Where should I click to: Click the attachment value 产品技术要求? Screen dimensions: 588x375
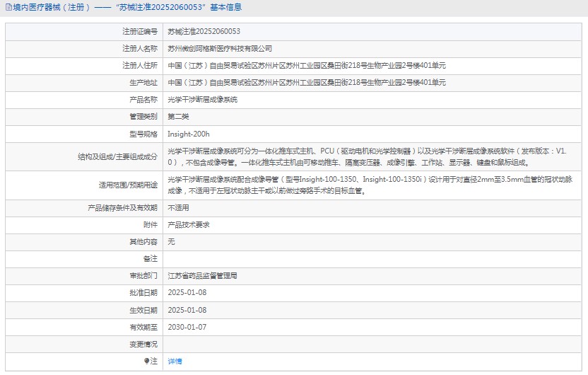click(188, 225)
